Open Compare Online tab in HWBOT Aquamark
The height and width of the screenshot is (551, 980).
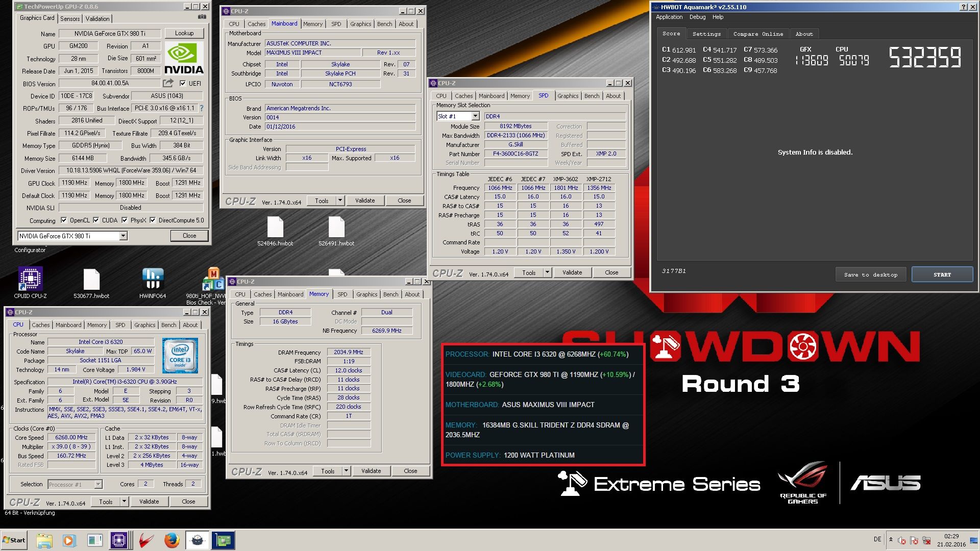point(758,34)
